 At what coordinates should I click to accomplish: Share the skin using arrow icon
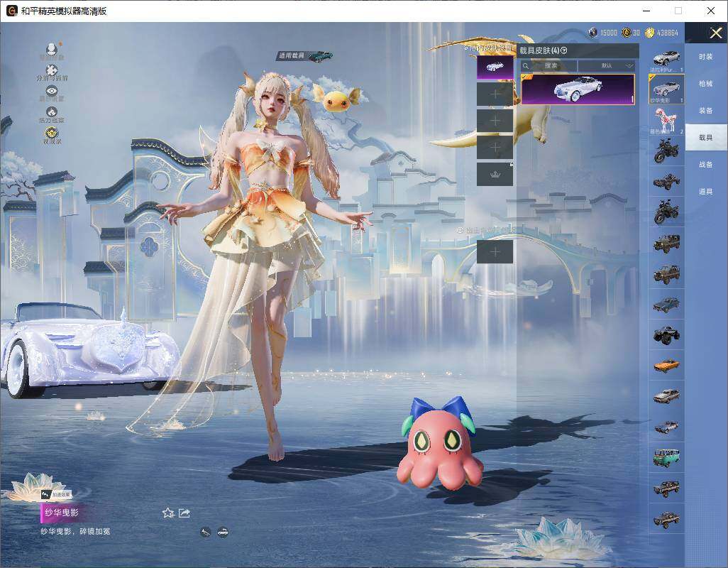[184, 513]
